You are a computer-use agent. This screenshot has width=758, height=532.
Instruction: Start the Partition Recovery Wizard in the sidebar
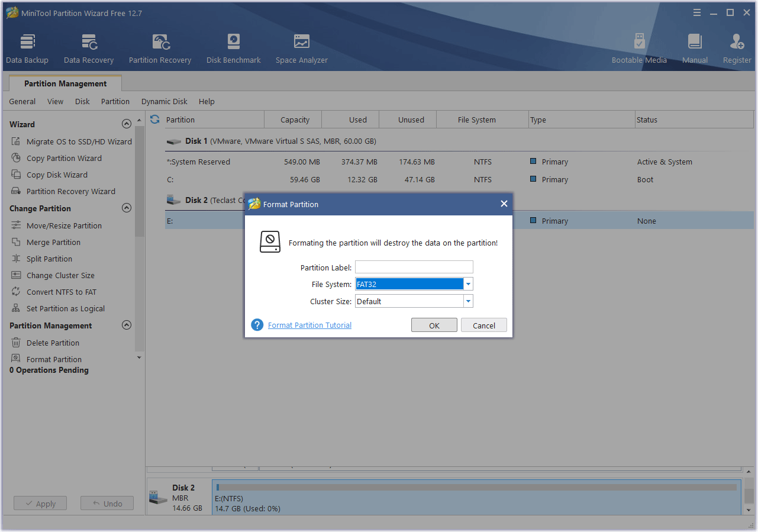[63, 191]
